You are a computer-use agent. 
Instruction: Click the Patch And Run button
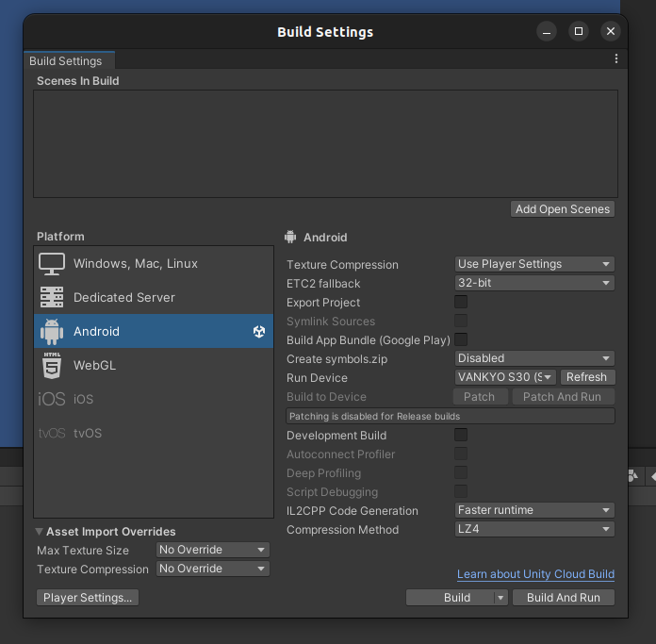[563, 397]
